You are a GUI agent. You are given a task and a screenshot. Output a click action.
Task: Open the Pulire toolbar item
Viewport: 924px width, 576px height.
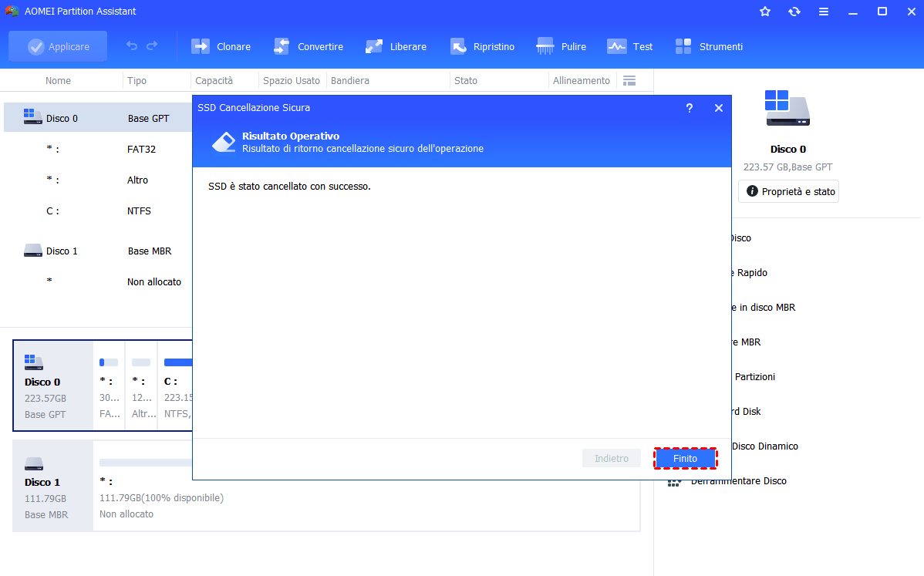tap(561, 46)
